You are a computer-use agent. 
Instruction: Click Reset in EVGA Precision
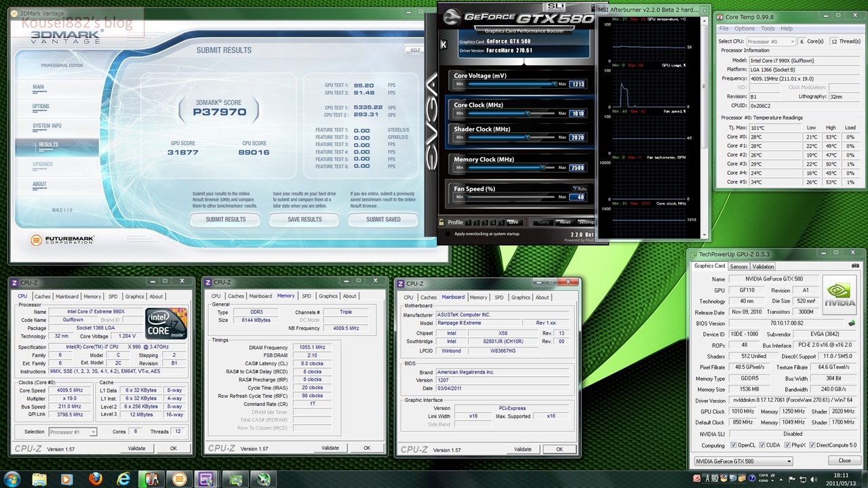coord(564,222)
